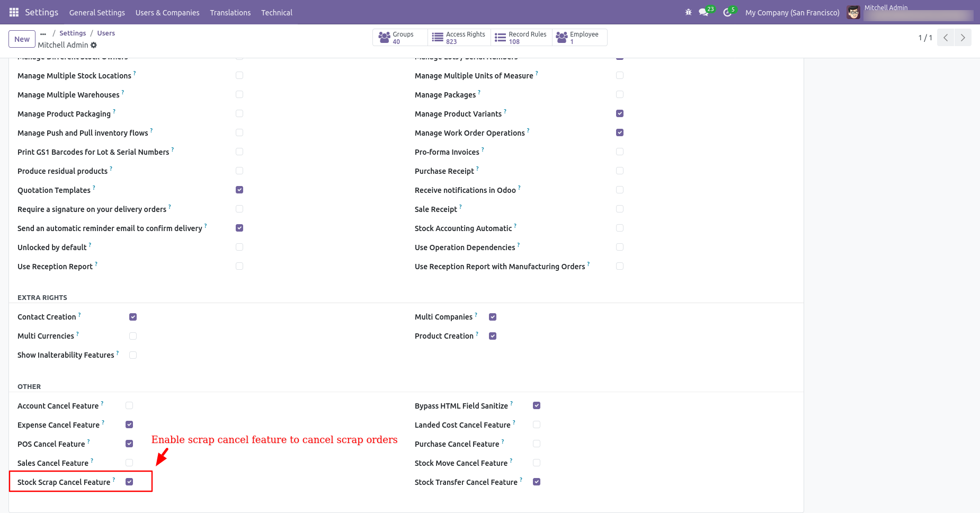Go to previous record arrow

(946, 38)
